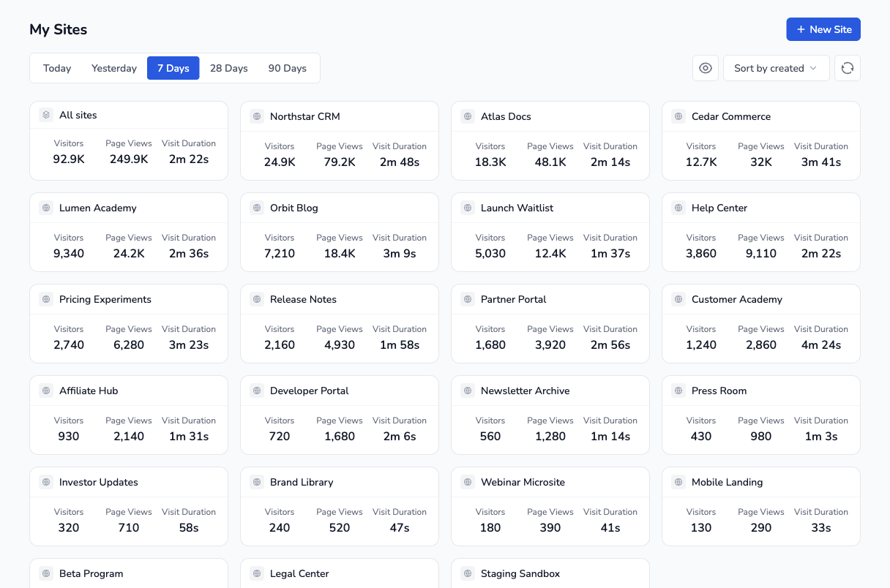Click the globe icon beside Lumen Academy
Image resolution: width=890 pixels, height=588 pixels.
[46, 208]
